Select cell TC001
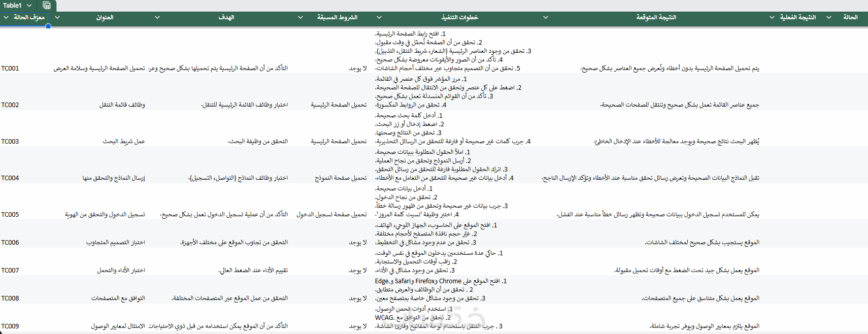The image size is (868, 334). click(10, 69)
